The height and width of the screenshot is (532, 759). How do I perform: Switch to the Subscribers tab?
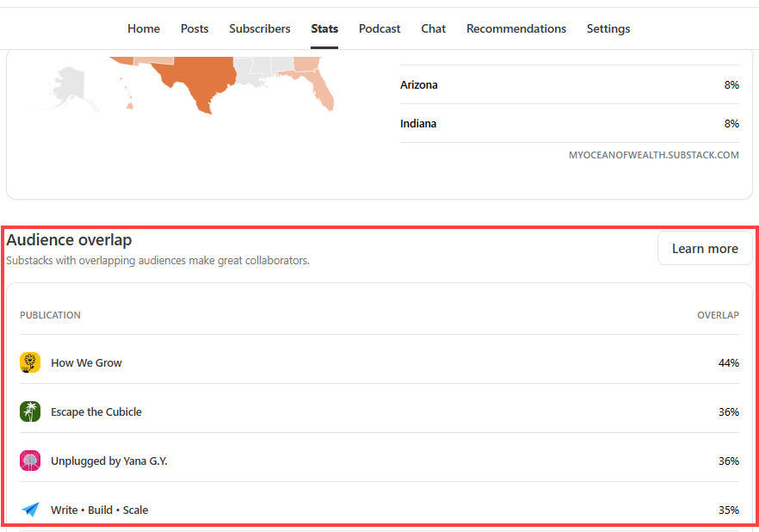(x=260, y=28)
